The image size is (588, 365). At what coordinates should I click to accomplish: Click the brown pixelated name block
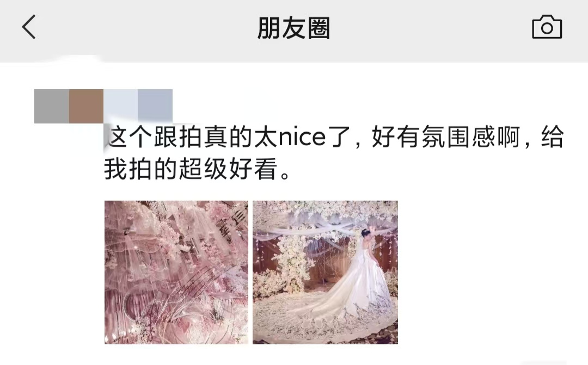tap(86, 107)
